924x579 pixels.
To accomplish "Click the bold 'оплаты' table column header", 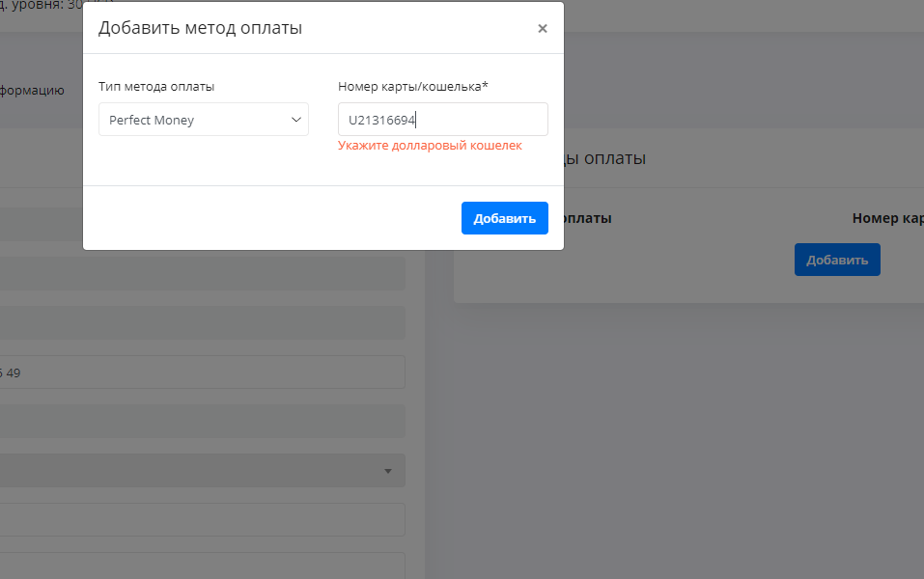I will 587,219.
